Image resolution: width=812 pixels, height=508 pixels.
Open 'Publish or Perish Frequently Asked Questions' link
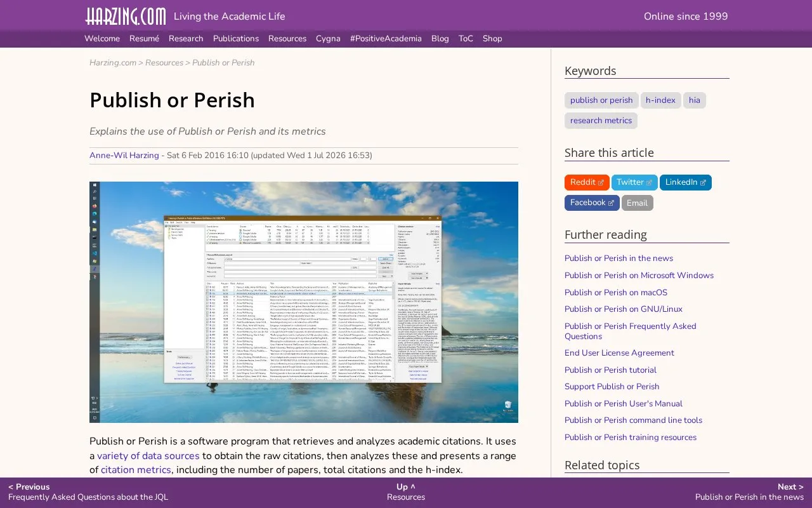coord(631,331)
